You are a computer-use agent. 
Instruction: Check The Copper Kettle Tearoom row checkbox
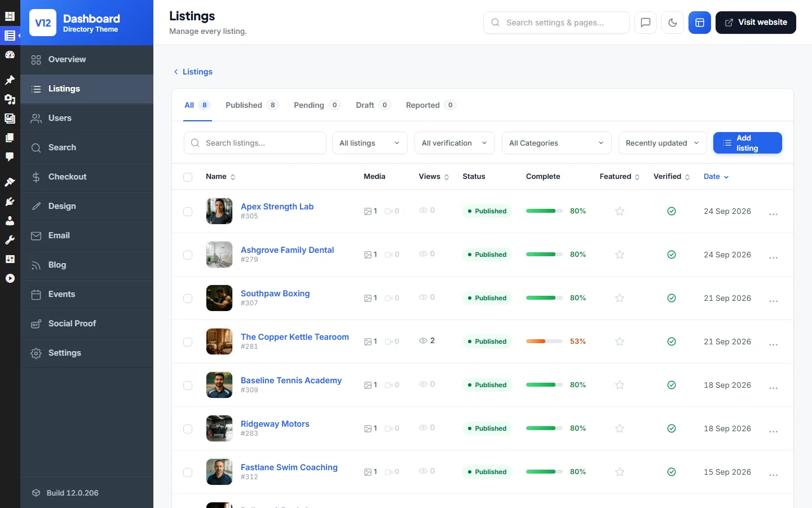188,342
